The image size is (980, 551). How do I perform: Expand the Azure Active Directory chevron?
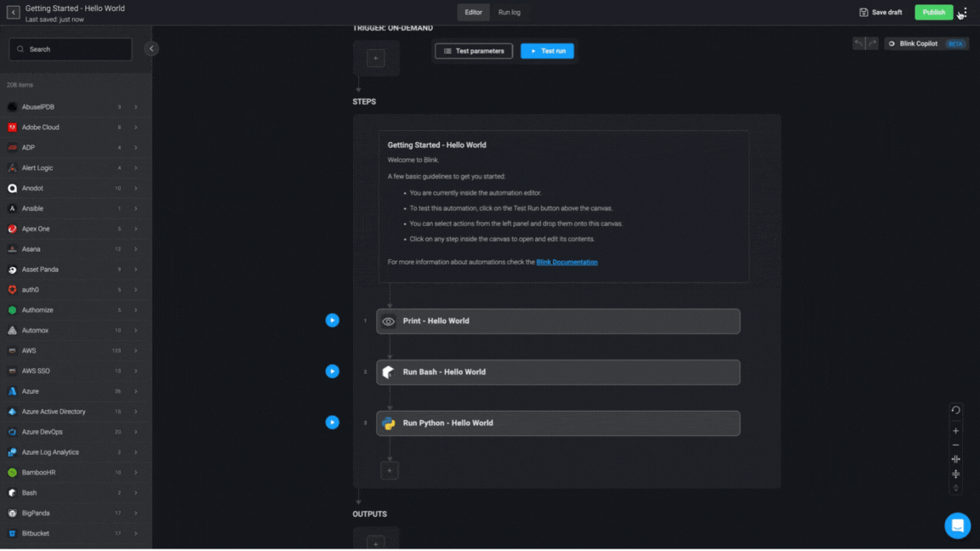135,412
